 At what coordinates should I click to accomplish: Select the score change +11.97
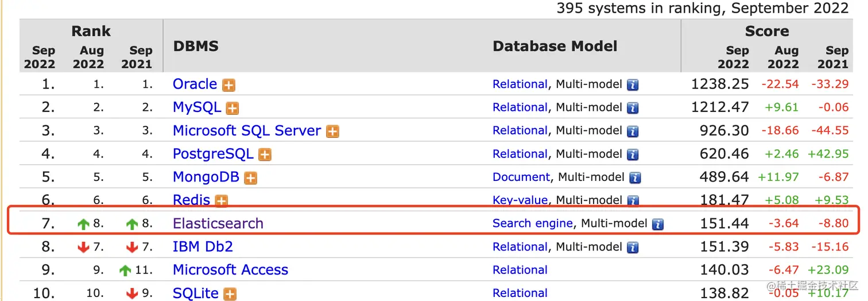(778, 177)
